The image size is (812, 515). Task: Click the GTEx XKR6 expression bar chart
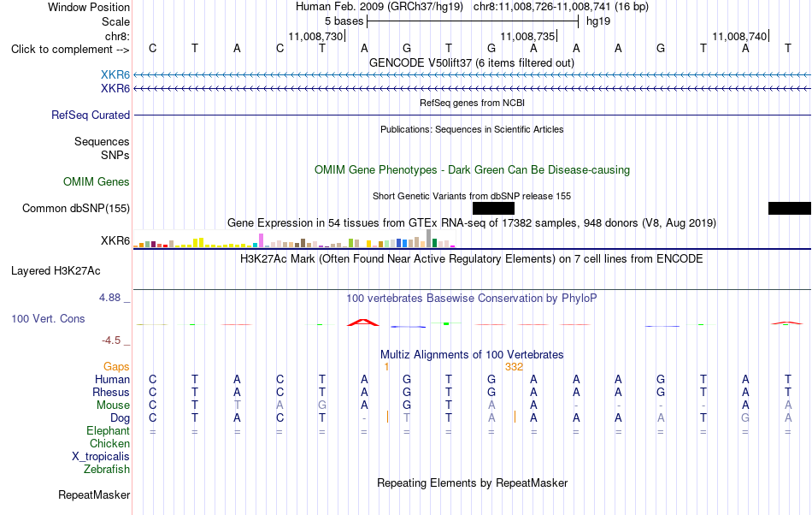(294, 239)
